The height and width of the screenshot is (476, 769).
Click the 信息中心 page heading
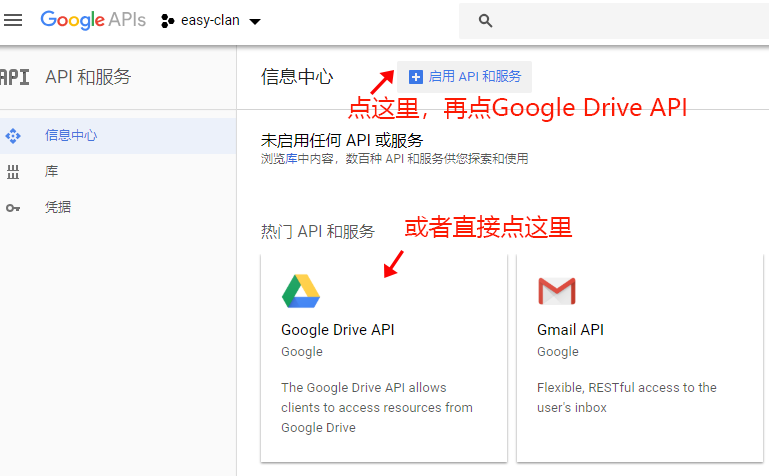[297, 77]
